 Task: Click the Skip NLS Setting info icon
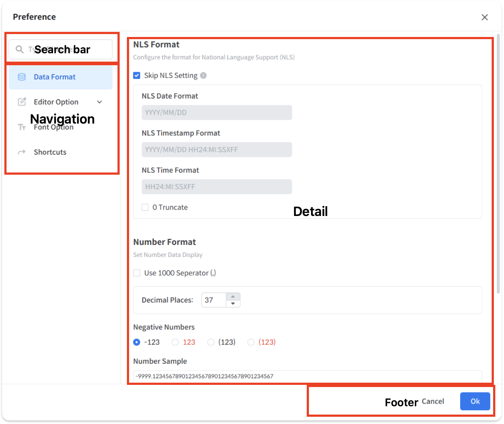point(203,75)
